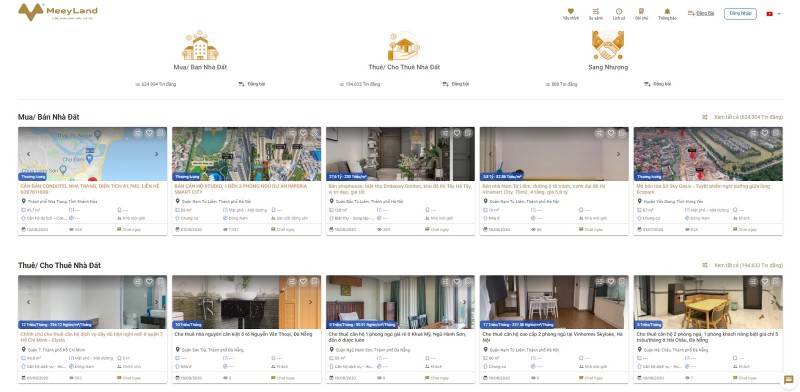Viewport: 800px width, 392px height.
Task: Select the Sang Nhượng handshake icon
Action: pyautogui.click(x=608, y=45)
